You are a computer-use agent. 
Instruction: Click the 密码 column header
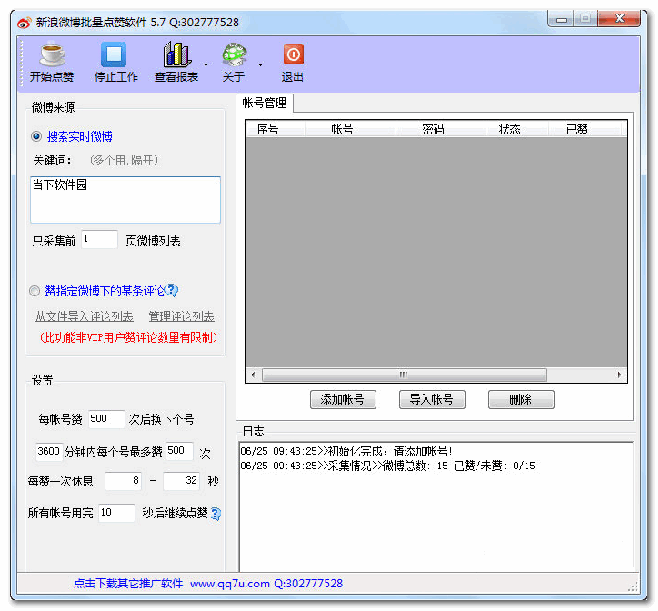click(x=441, y=129)
